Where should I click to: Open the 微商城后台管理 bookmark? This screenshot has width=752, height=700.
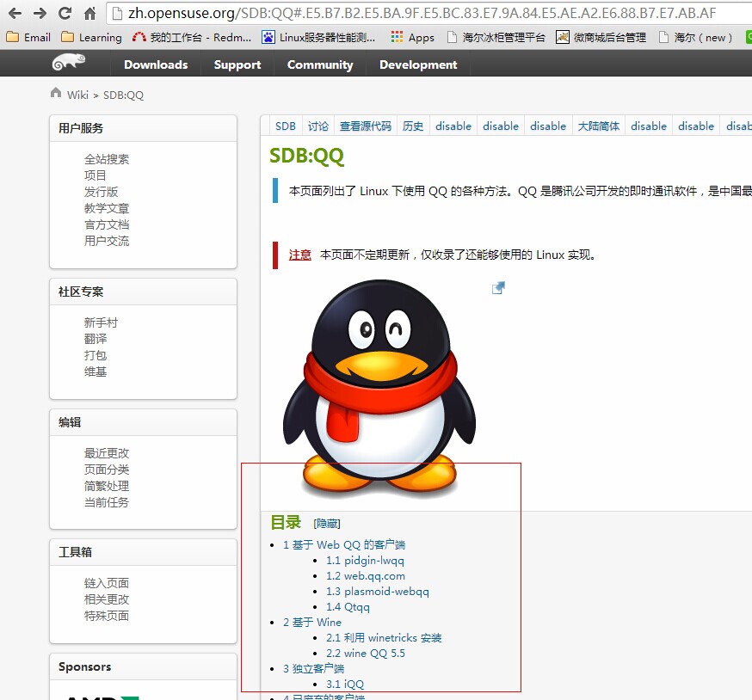coord(601,37)
